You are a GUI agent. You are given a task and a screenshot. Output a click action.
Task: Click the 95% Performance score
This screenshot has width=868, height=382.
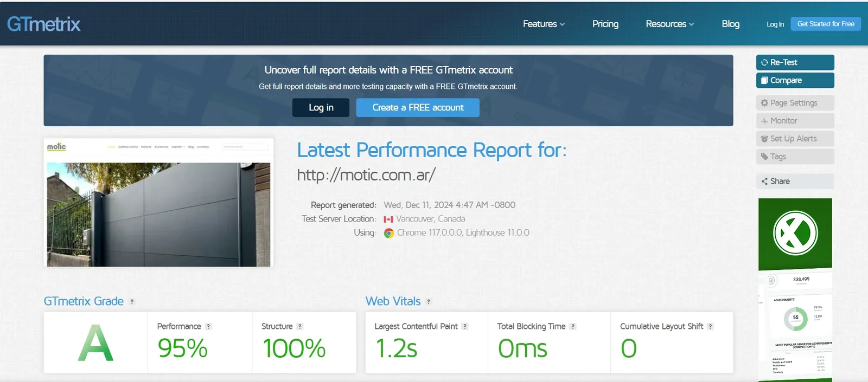[x=182, y=348]
